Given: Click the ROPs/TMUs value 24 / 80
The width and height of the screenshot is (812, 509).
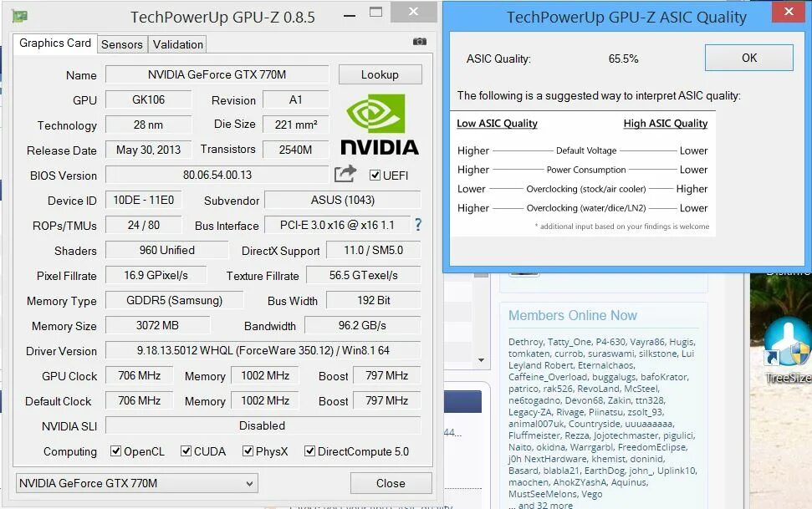Looking at the screenshot, I should (x=144, y=225).
